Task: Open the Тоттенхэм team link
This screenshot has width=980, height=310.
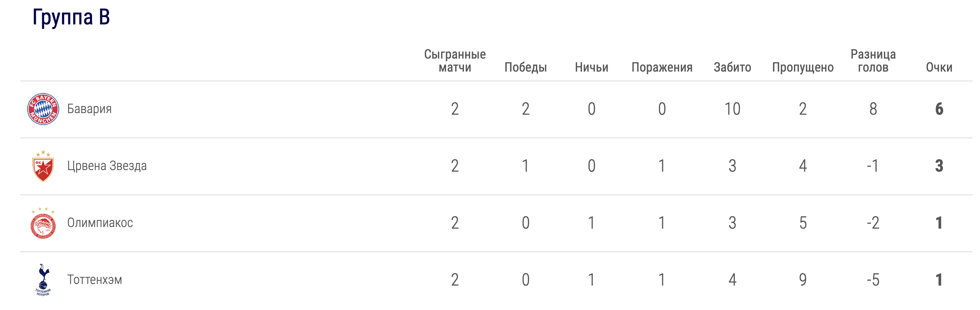Action: (x=95, y=280)
